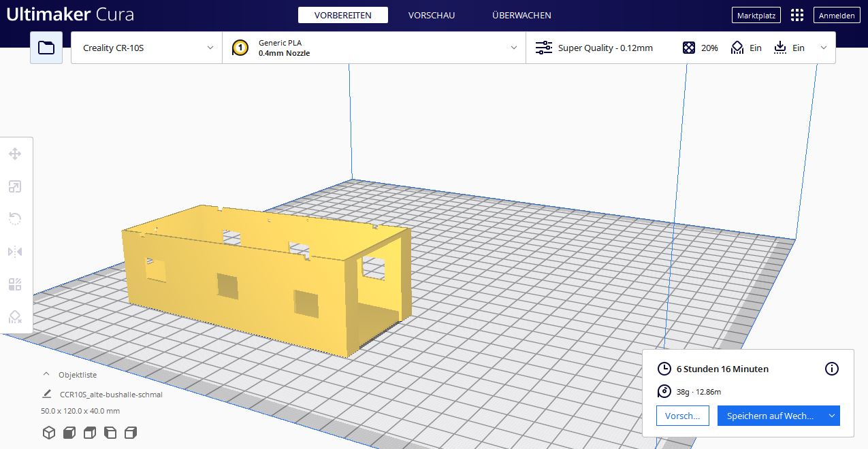Click the open file folder icon
The width and height of the screenshot is (868, 449).
coord(46,48)
